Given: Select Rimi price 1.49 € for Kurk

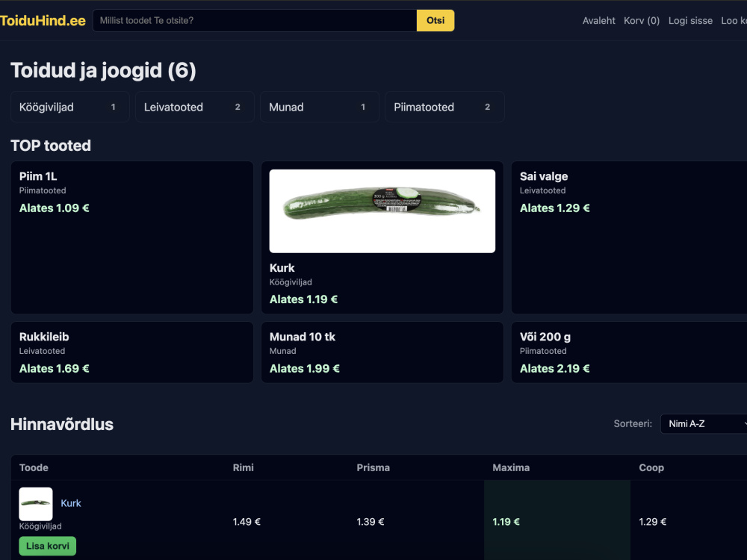Looking at the screenshot, I should [247, 522].
